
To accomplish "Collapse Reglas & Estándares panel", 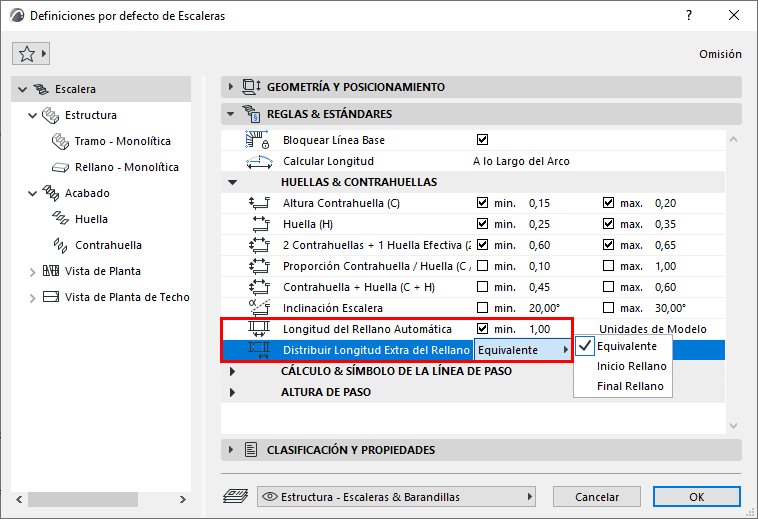I will tap(231, 114).
